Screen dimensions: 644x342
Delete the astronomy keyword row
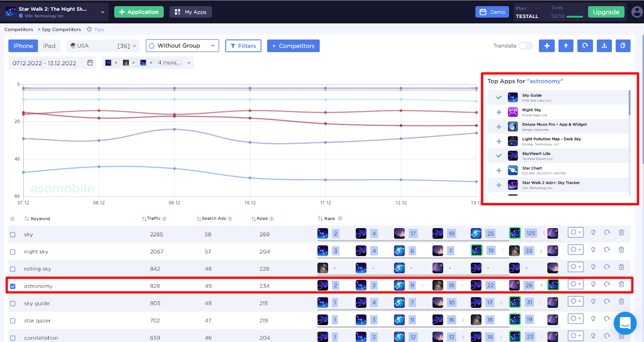click(x=621, y=284)
